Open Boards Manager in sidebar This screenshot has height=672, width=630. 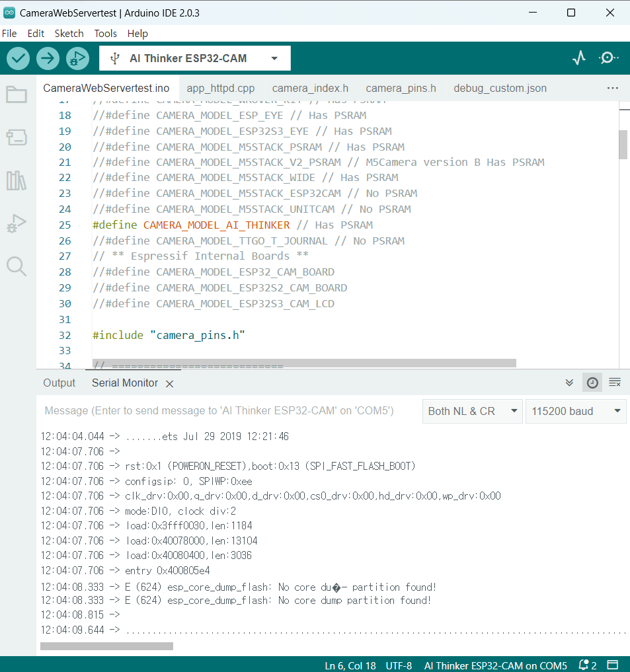17,137
